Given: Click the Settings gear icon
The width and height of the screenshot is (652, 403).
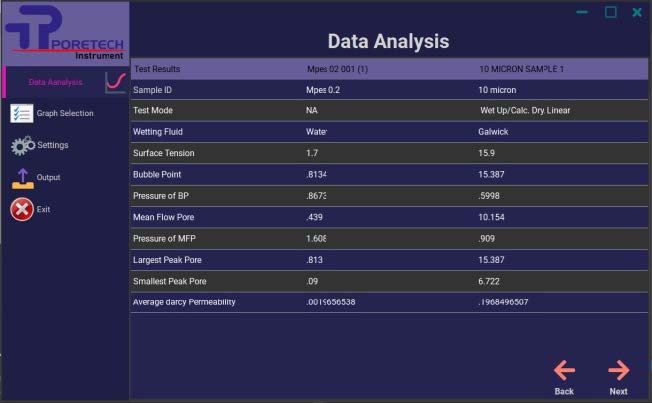Looking at the screenshot, I should click(x=21, y=146).
